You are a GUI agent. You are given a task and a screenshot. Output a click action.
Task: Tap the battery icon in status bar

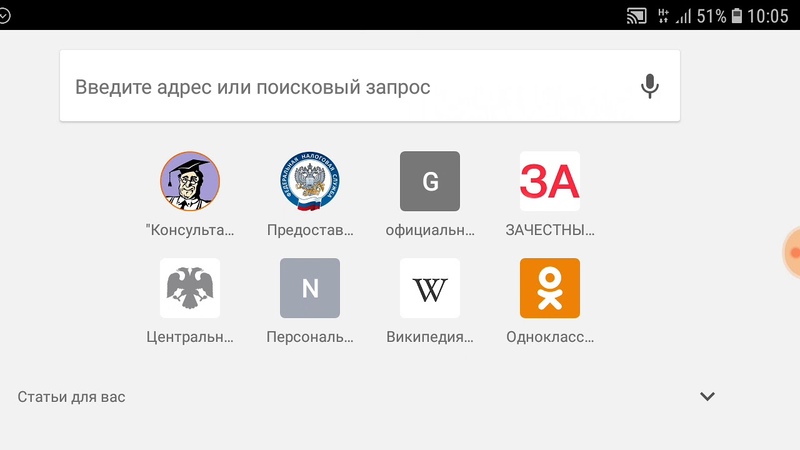pos(737,16)
